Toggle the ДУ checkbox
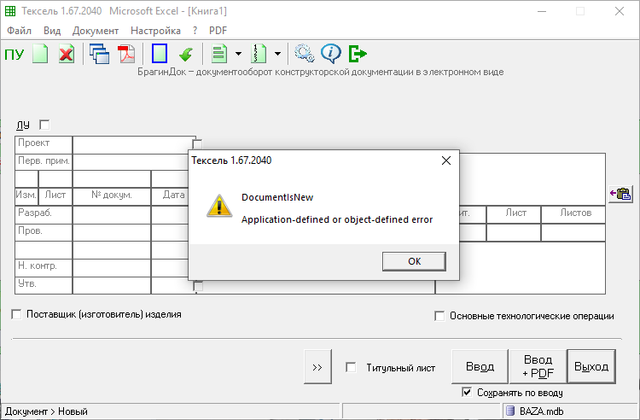 tap(44, 124)
